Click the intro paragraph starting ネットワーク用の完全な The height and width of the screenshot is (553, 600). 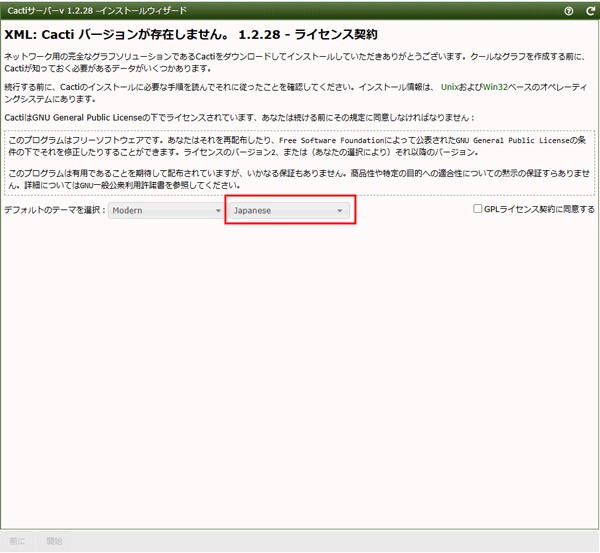tap(295, 62)
